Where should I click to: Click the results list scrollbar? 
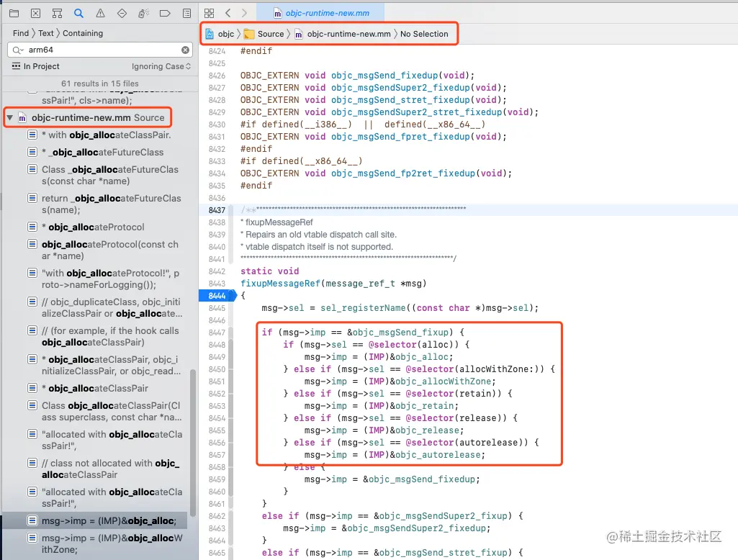pos(192,443)
